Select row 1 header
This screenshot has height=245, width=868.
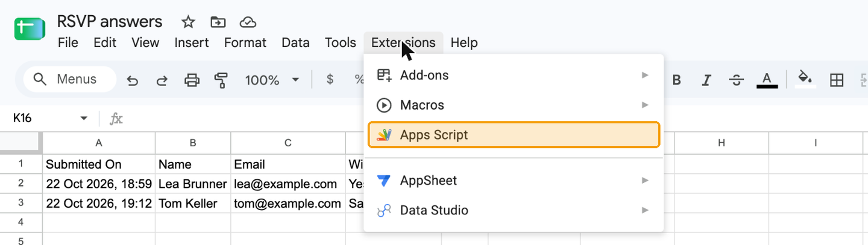pos(21,164)
